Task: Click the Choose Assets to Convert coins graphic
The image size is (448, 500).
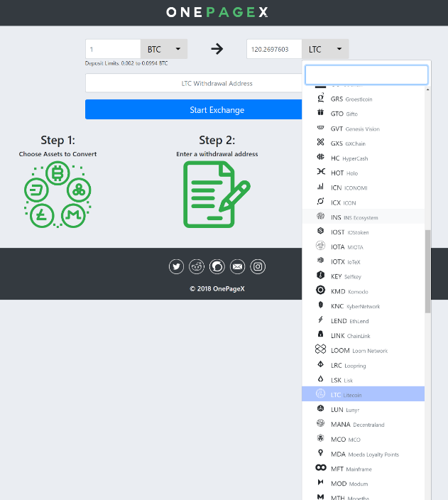Action: coord(58,195)
